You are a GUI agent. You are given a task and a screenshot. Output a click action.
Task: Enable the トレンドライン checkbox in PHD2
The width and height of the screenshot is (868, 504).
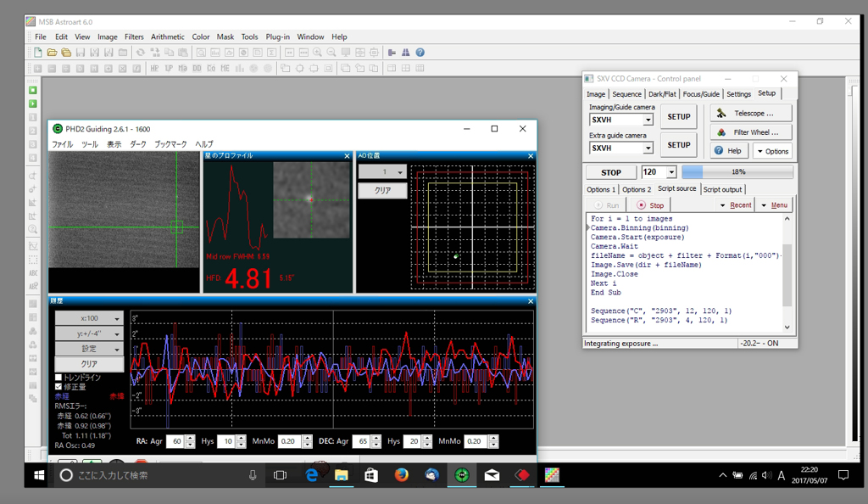click(58, 378)
